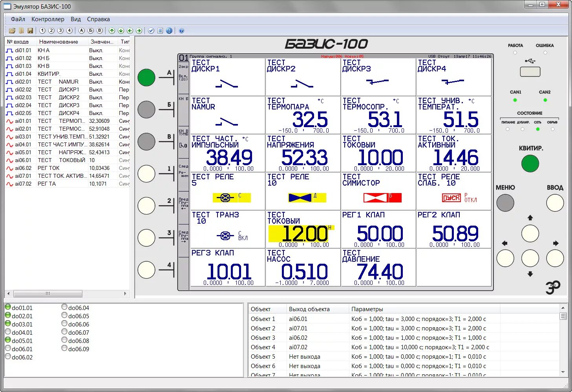Click round panel key 1
The height and width of the screenshot is (392, 572).
(x=146, y=173)
